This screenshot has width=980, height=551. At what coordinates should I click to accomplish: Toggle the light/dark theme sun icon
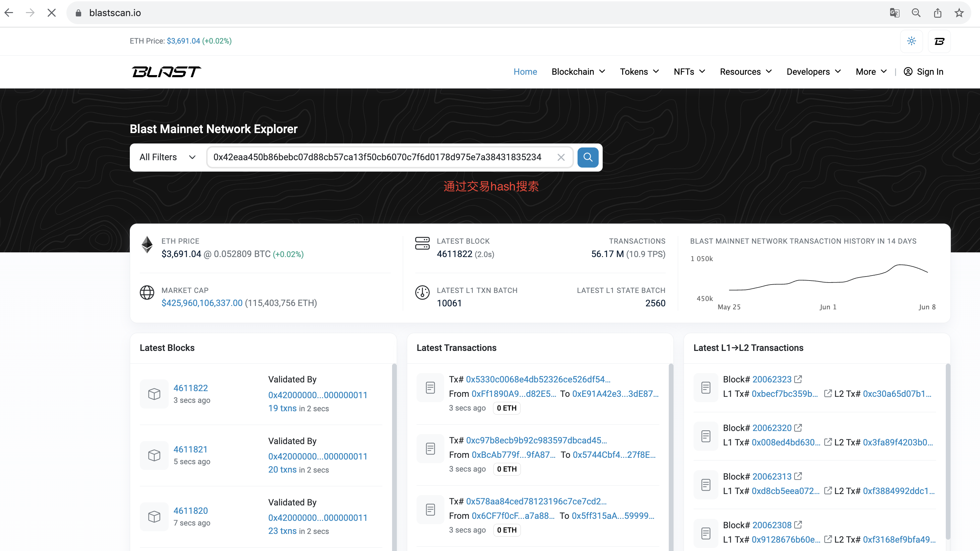(x=911, y=41)
